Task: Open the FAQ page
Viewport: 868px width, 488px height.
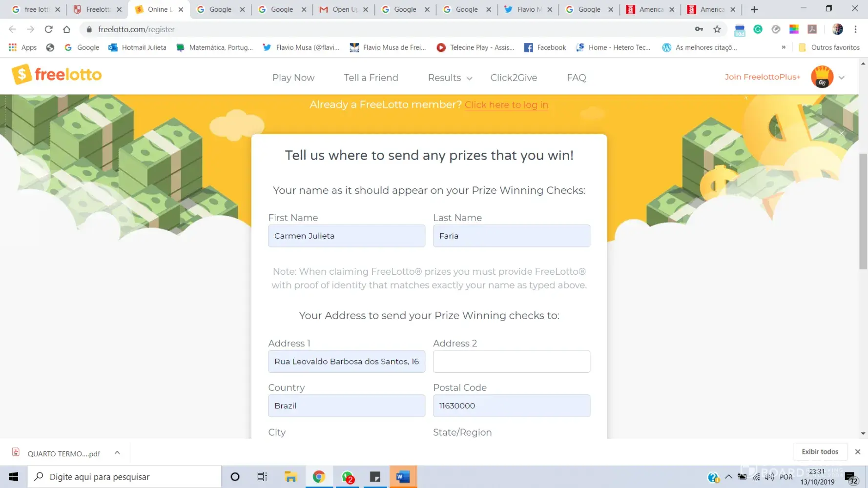Action: (577, 78)
